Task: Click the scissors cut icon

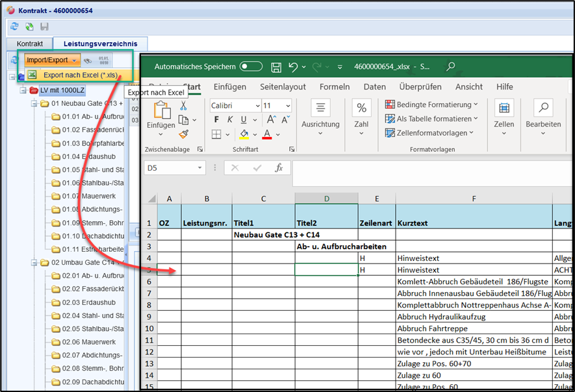Action: 183,106
